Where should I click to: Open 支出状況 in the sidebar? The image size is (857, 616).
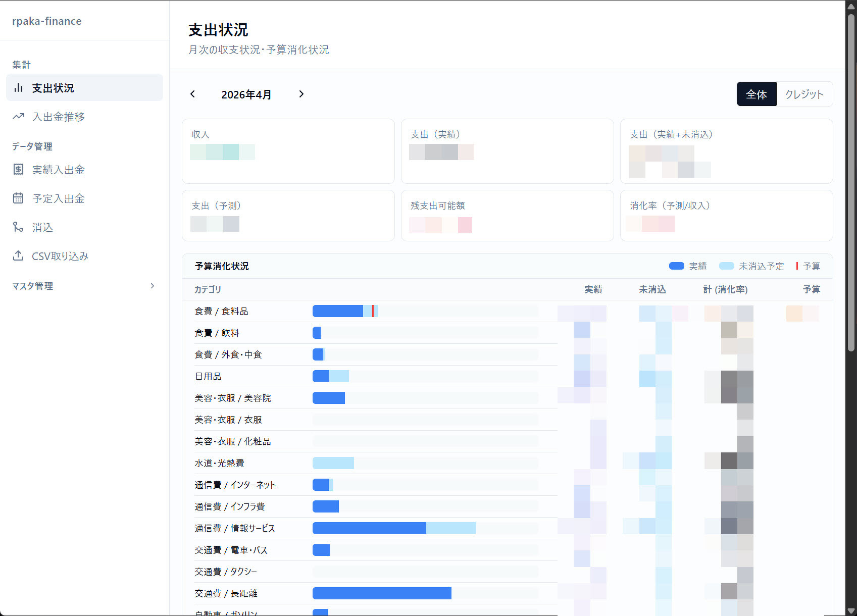tap(84, 88)
